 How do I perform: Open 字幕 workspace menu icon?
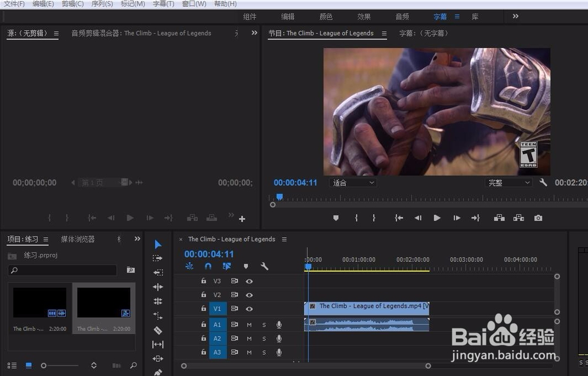pos(457,16)
